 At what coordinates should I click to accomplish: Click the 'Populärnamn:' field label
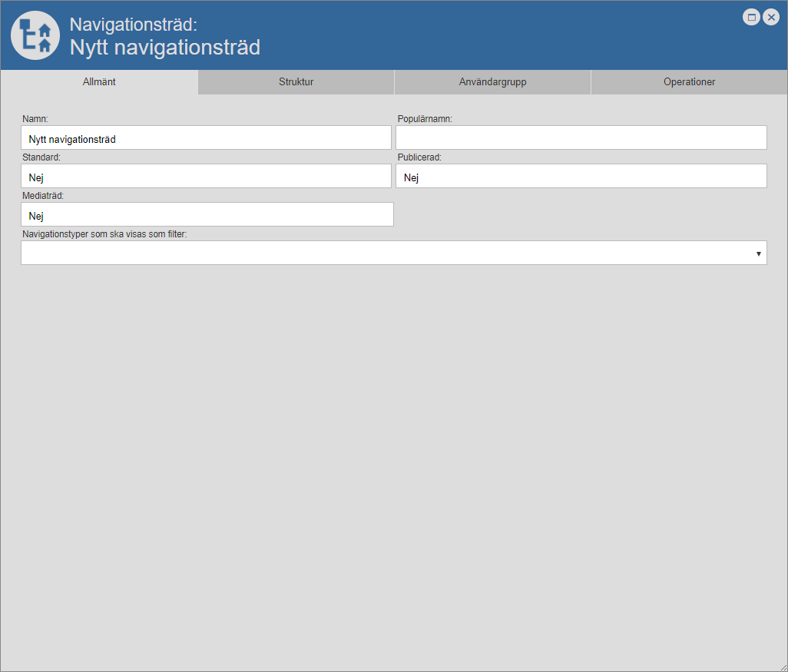(425, 119)
